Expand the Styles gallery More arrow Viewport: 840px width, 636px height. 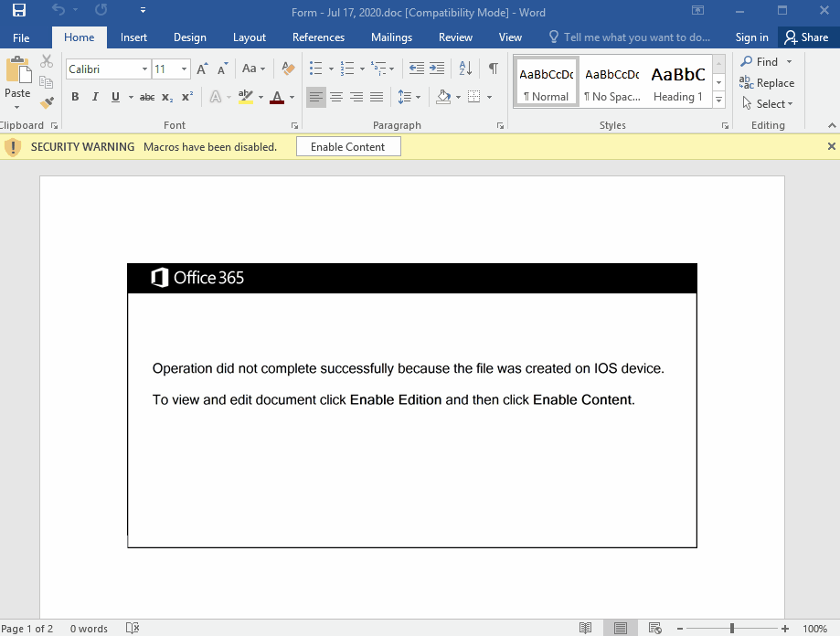[x=719, y=100]
